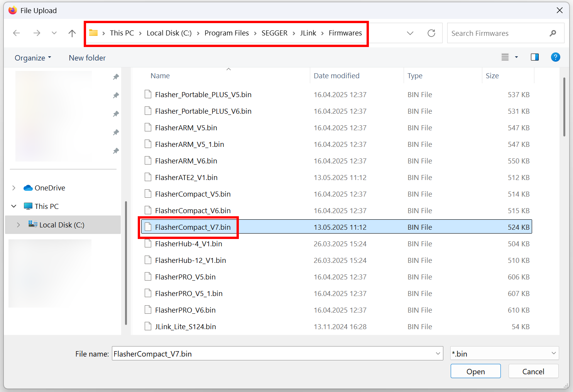Click Firmwares breadcrumb segment
573x392 pixels.
(345, 33)
